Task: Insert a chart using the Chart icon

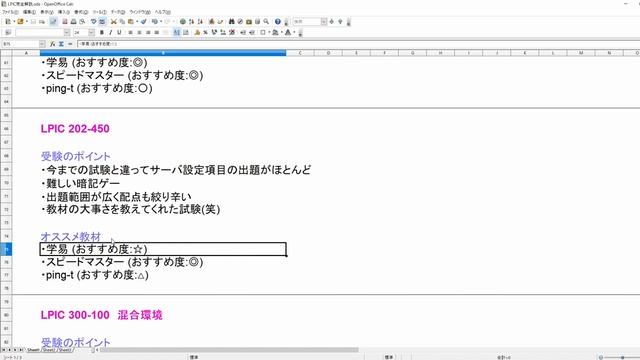Action: point(211,22)
